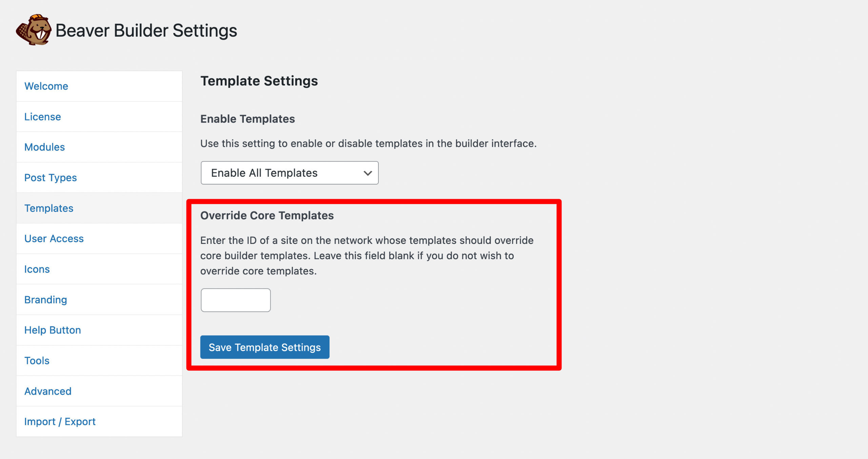Click the Template Settings heading
Image resolution: width=868 pixels, height=459 pixels.
click(259, 81)
